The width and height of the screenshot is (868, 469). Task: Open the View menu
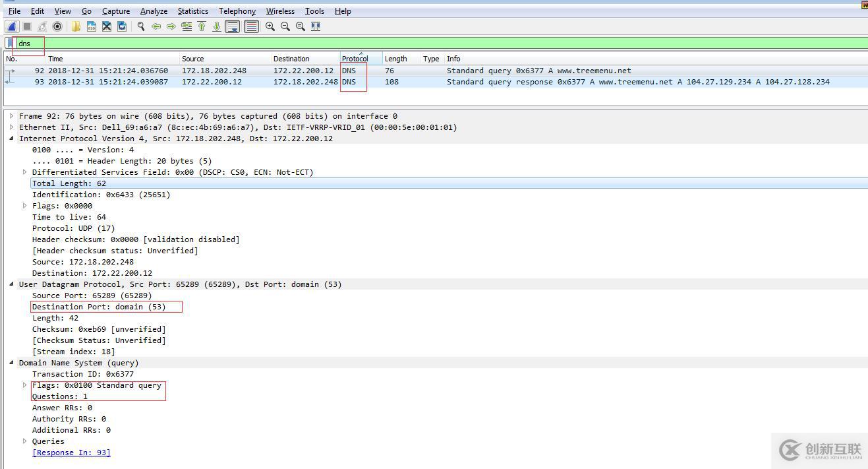click(63, 11)
